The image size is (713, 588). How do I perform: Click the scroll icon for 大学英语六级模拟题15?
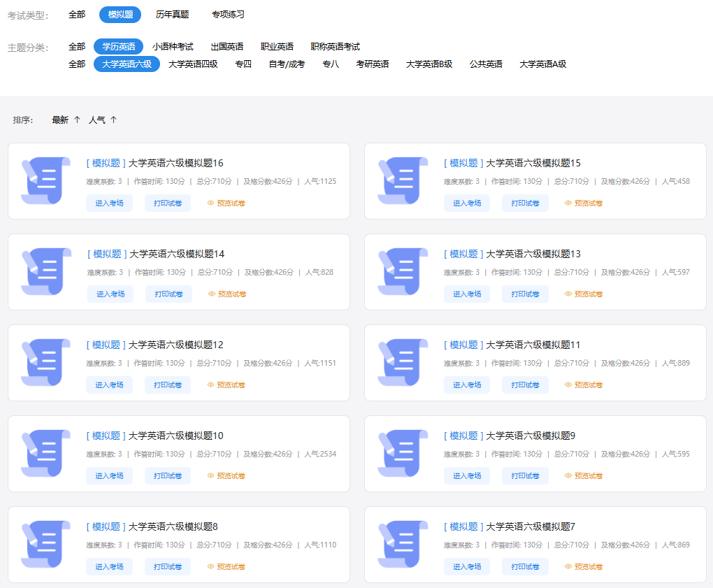[403, 180]
